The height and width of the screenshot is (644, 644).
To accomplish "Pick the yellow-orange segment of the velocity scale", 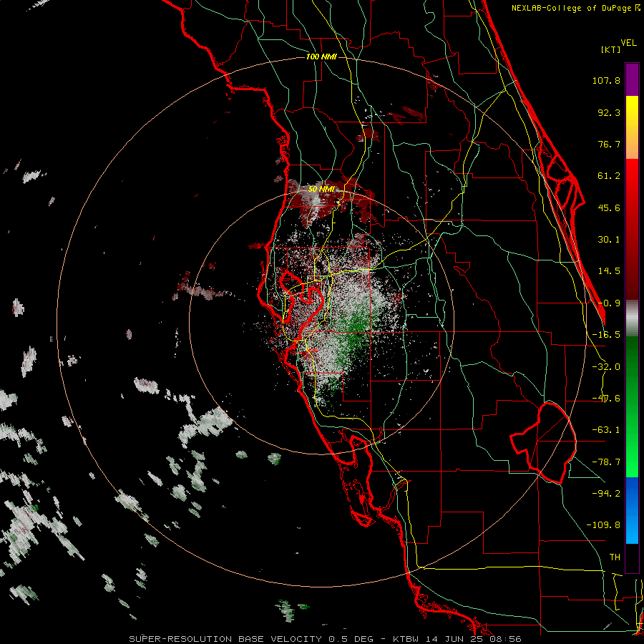I will 632,127.
